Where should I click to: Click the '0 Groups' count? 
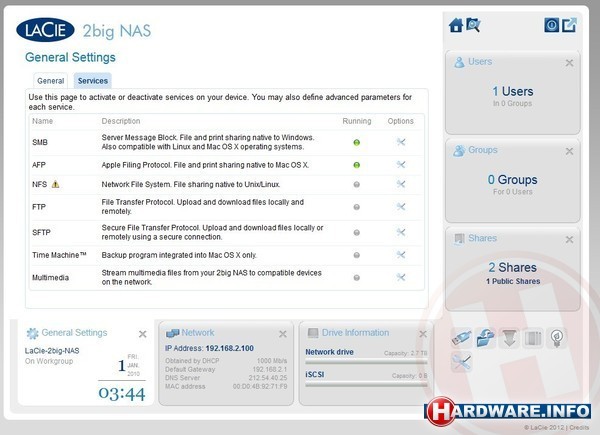tap(512, 179)
